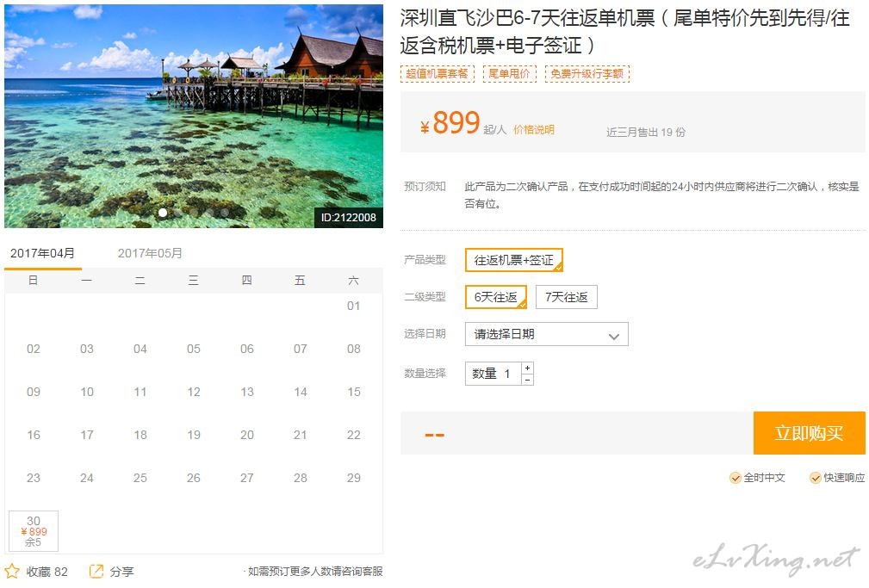Click the 免费升级行李额 tag

point(587,74)
